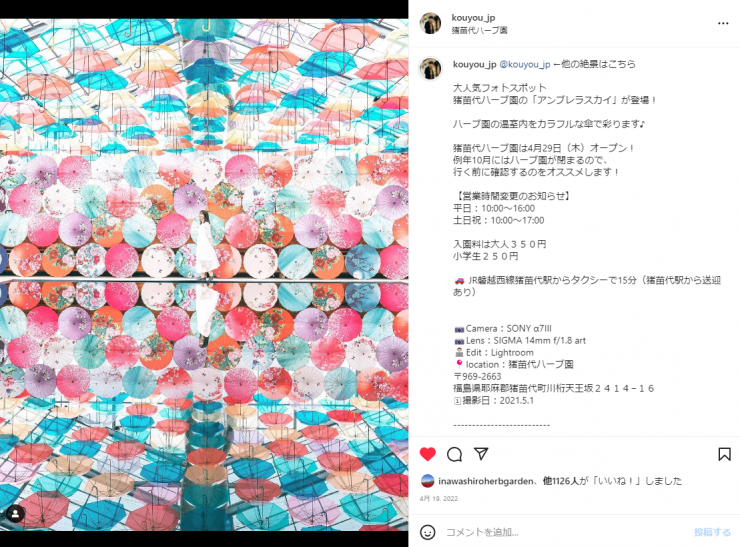Follow the @kouyou_jp mention link

coord(525,64)
